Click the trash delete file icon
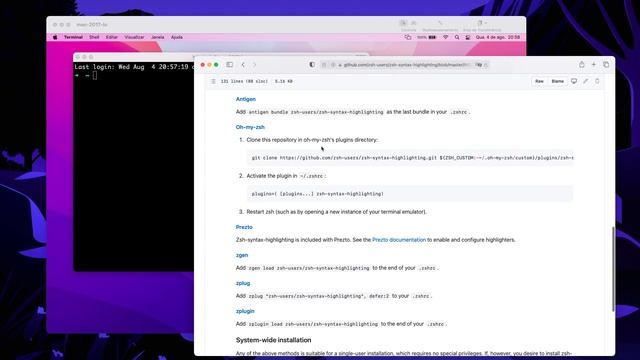The height and width of the screenshot is (360, 640). click(x=597, y=81)
